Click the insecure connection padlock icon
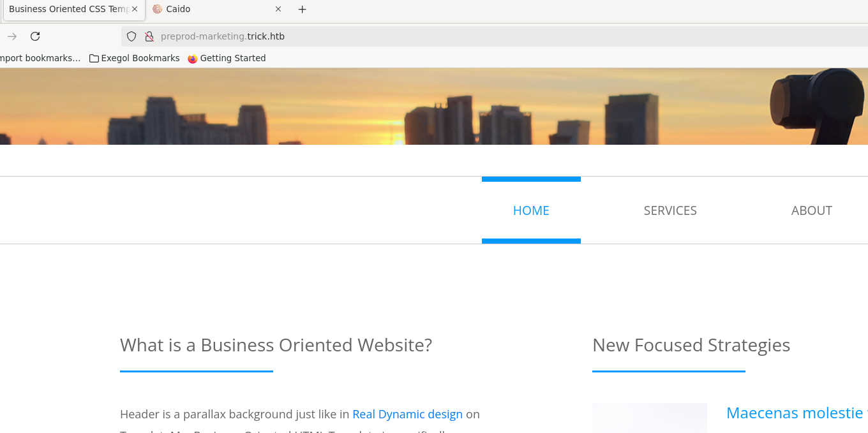This screenshot has width=868, height=433. coord(149,36)
